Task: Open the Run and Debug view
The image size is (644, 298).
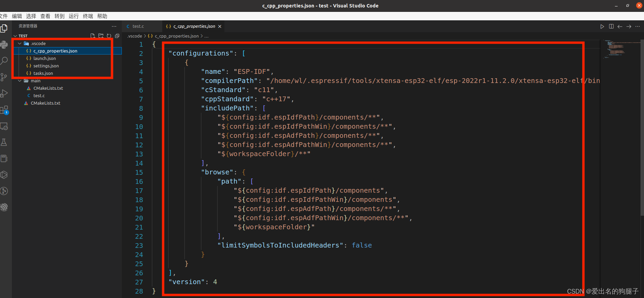Action: pyautogui.click(x=4, y=93)
